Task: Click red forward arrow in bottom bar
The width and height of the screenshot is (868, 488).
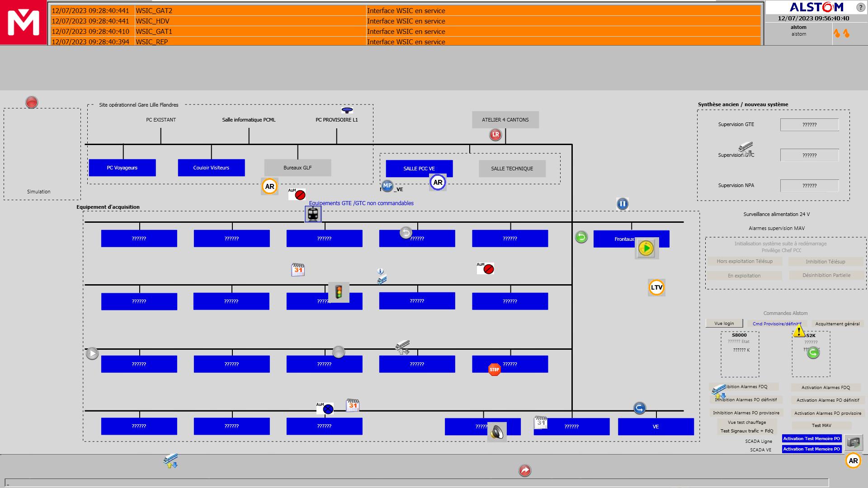Action: 525,471
